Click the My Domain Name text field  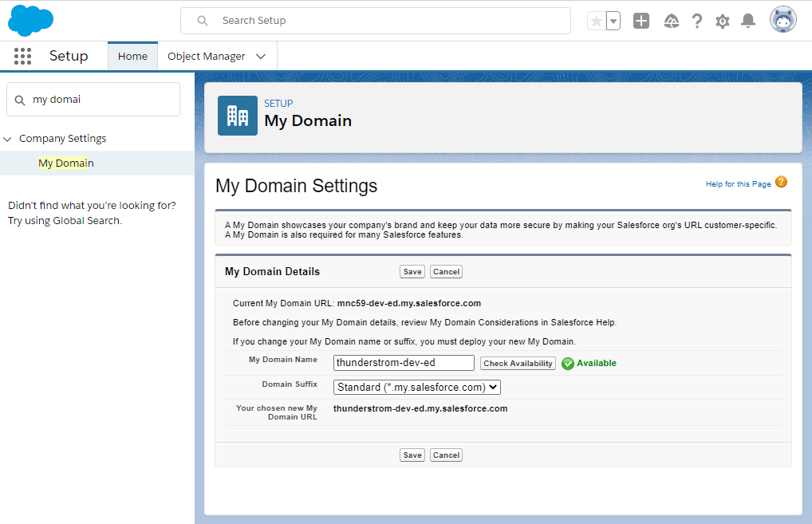(404, 363)
